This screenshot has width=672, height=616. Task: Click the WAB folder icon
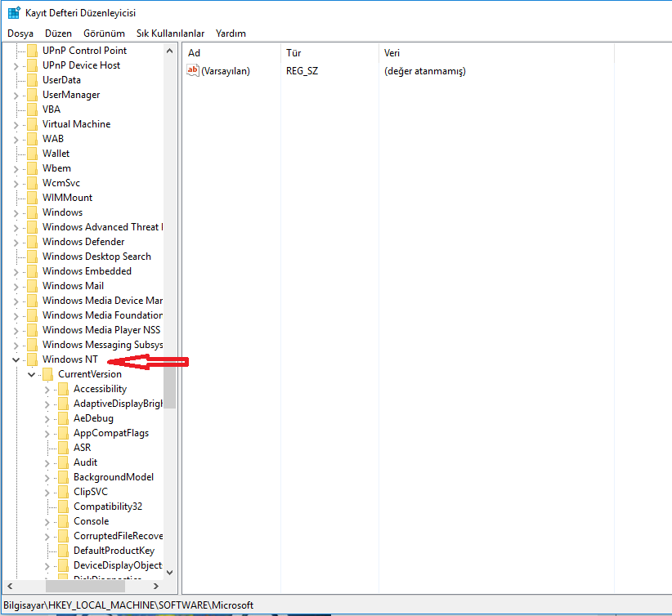click(32, 139)
